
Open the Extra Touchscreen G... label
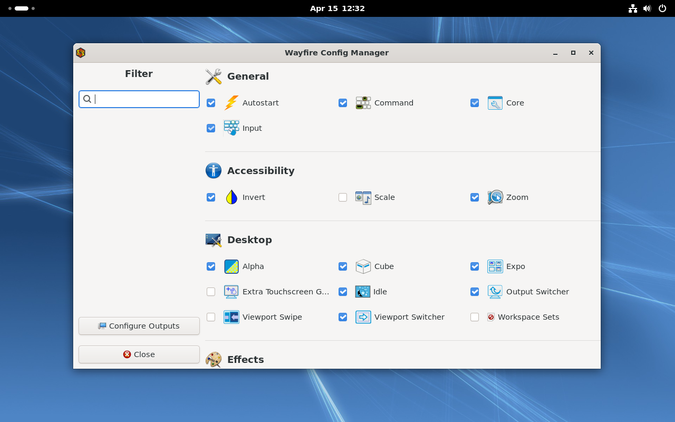[286, 292]
